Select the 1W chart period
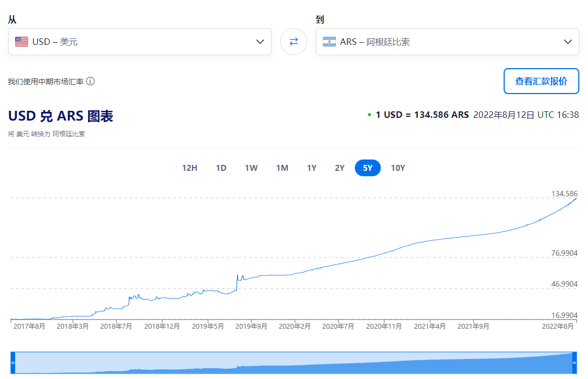Viewport: 588px width, 379px height. coord(252,168)
